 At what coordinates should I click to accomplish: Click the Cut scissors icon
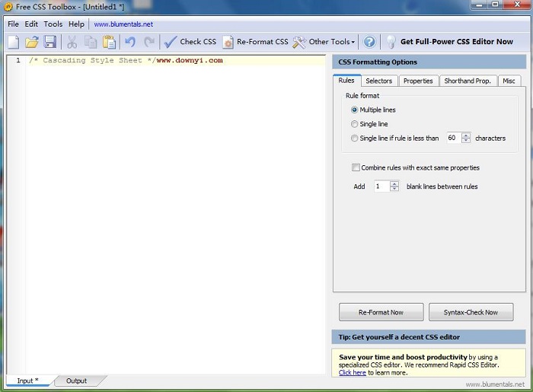coord(72,42)
